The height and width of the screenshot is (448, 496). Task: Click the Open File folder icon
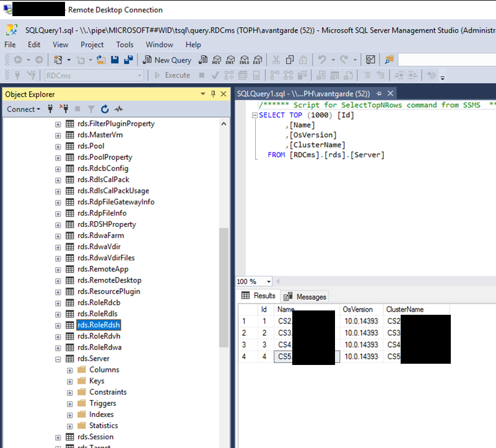pos(101,59)
